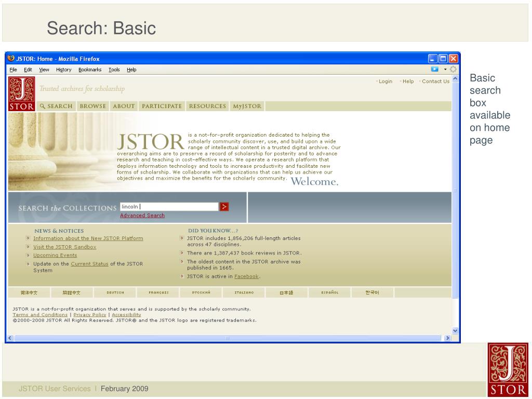Open the Bookmarks menu
532x399 pixels.
90,70
